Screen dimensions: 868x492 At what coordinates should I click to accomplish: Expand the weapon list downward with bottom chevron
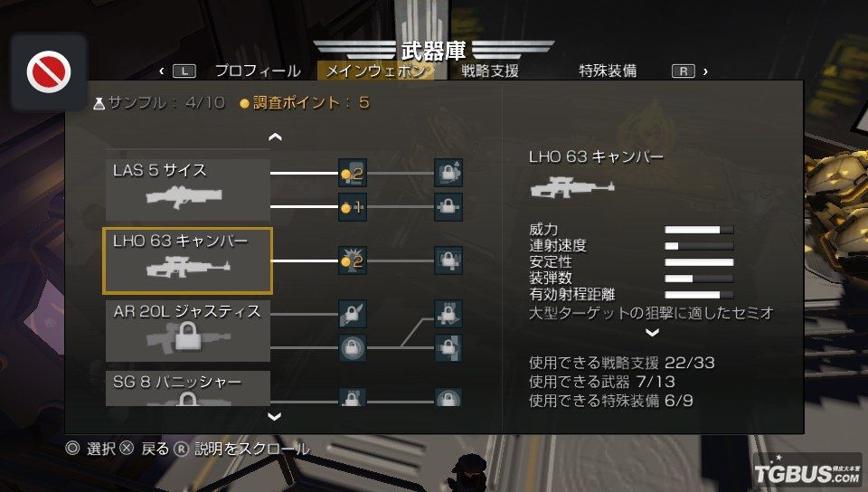pos(275,416)
